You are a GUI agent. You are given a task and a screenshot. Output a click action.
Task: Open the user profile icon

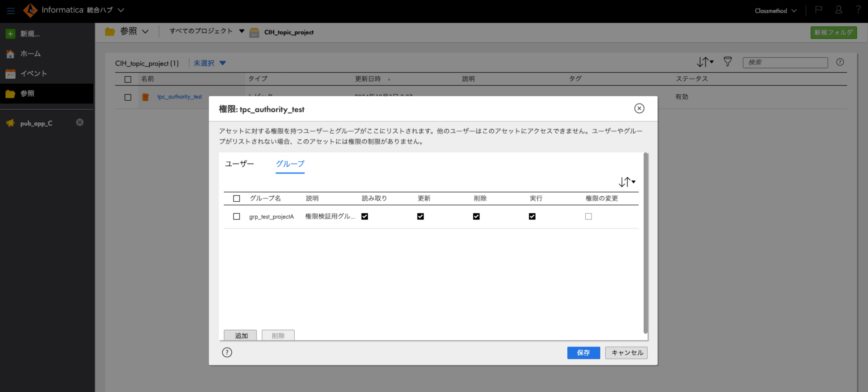point(838,10)
